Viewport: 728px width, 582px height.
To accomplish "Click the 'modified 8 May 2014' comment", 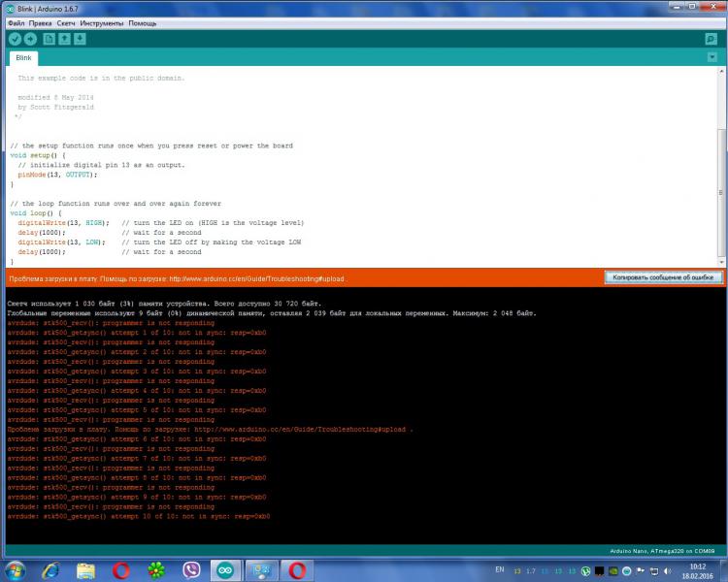I will pos(55,97).
